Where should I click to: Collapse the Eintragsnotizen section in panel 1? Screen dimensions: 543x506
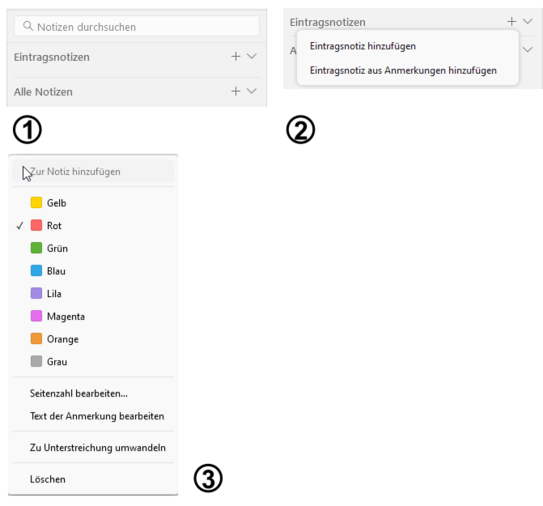[x=252, y=56]
